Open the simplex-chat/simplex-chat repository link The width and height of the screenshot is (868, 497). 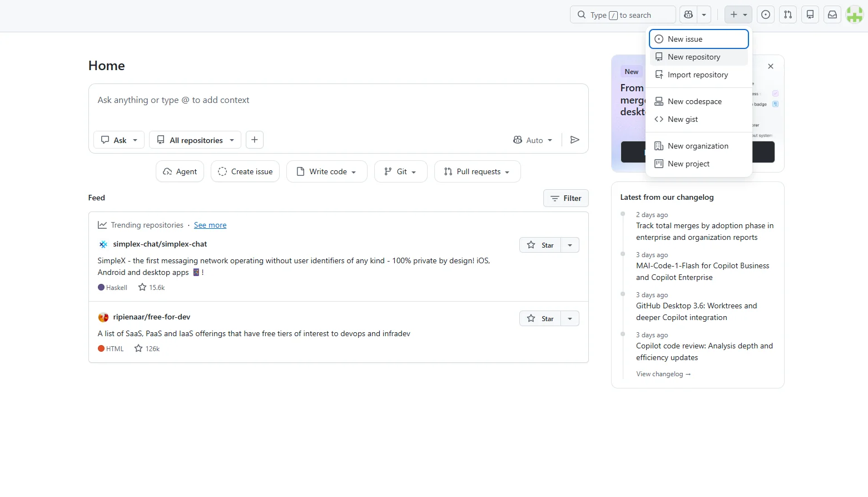pos(160,244)
